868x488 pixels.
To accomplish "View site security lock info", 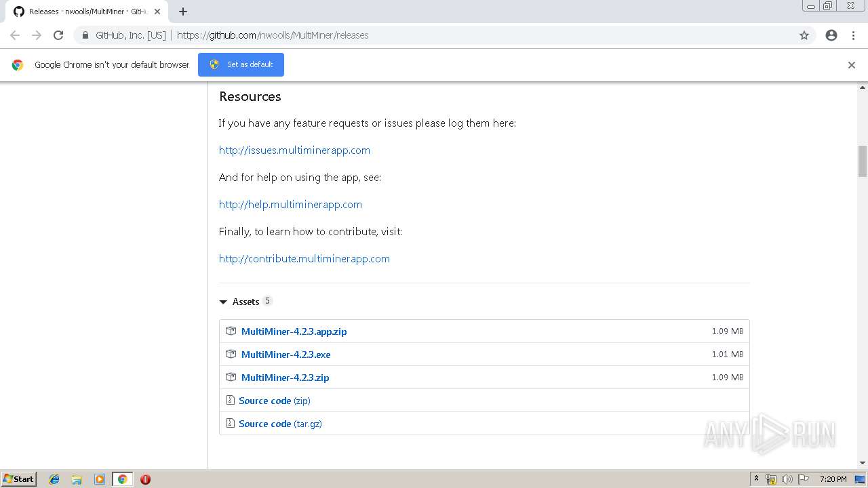I will coord(85,35).
